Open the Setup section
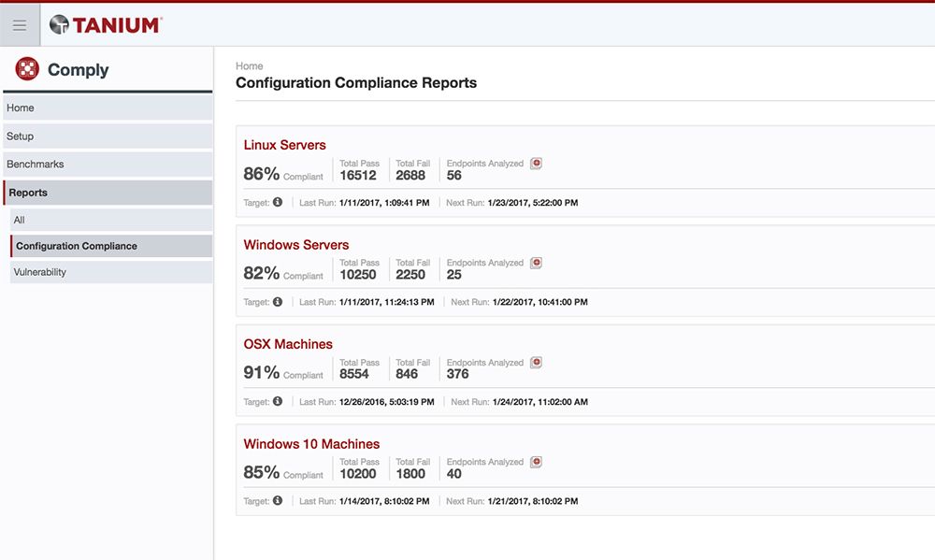Viewport: 935px width, 560px height. [108, 136]
